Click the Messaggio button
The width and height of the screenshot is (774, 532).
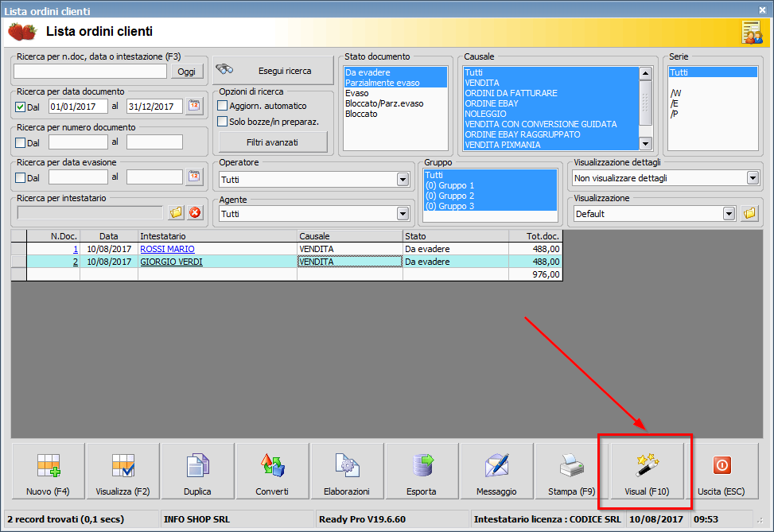tap(496, 471)
